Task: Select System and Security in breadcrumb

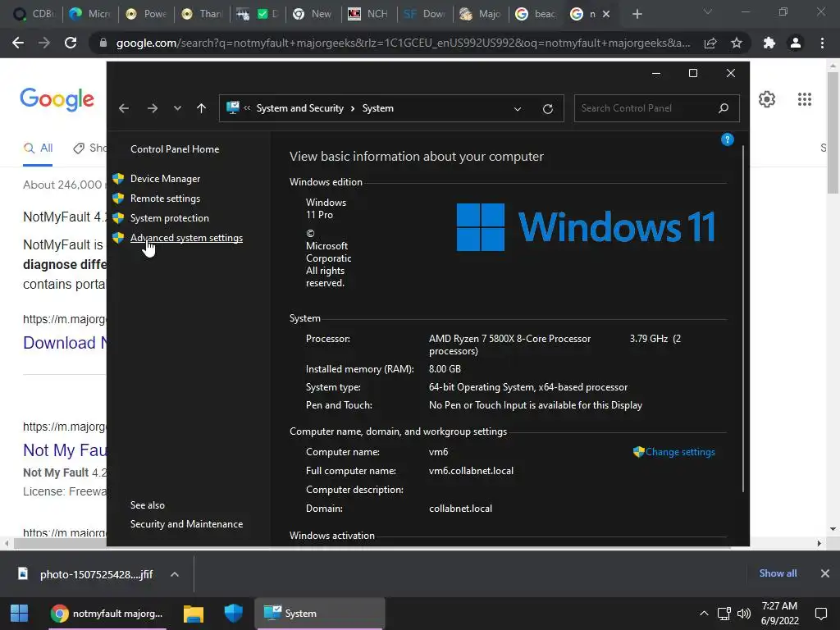Action: coord(300,108)
